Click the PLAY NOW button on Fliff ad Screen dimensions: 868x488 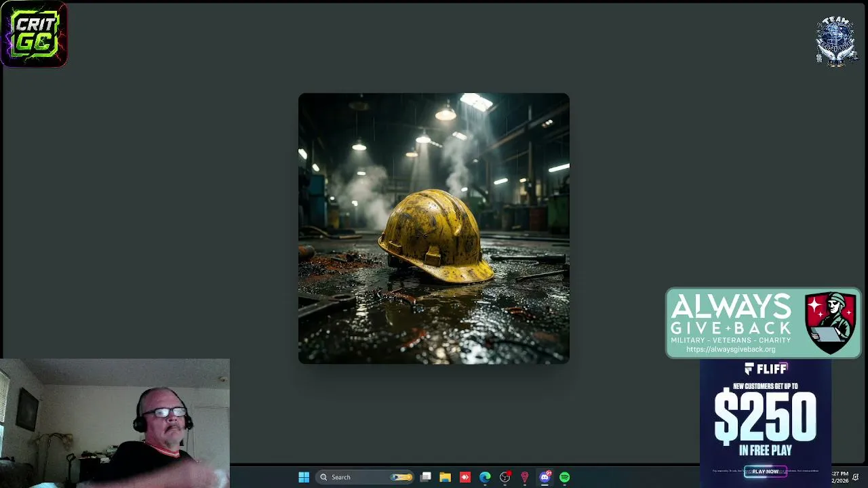click(x=765, y=472)
